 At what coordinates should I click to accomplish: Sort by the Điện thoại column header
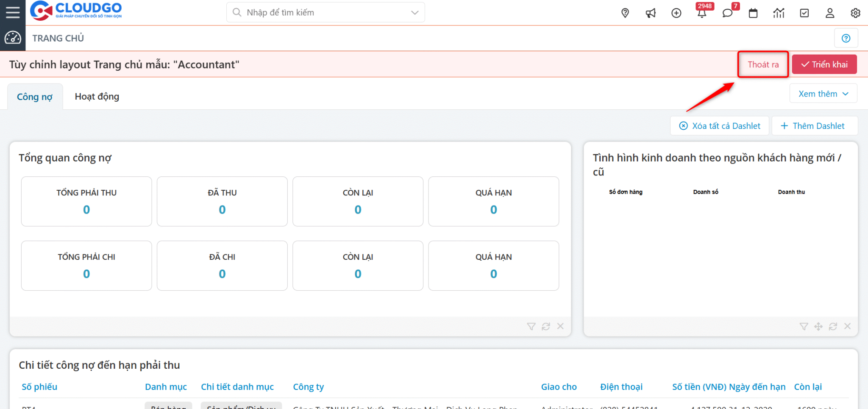[x=621, y=387]
